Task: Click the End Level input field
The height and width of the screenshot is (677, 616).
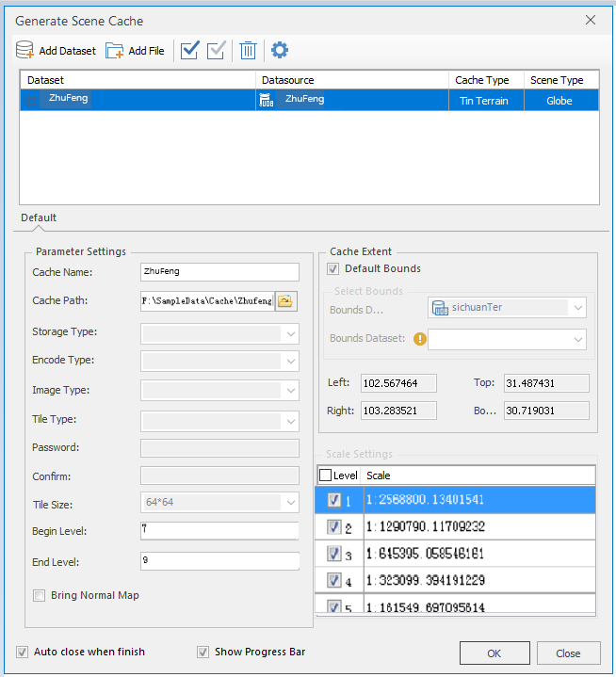Action: coord(219,561)
